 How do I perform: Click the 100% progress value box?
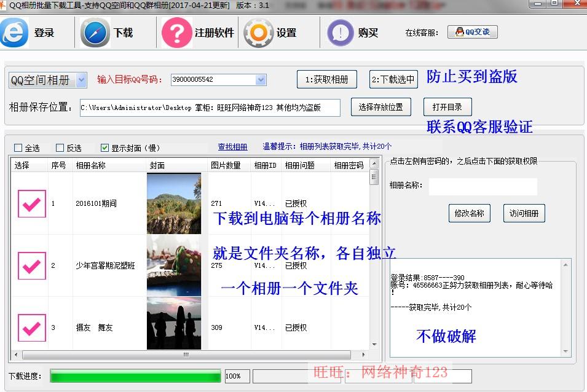(x=237, y=376)
